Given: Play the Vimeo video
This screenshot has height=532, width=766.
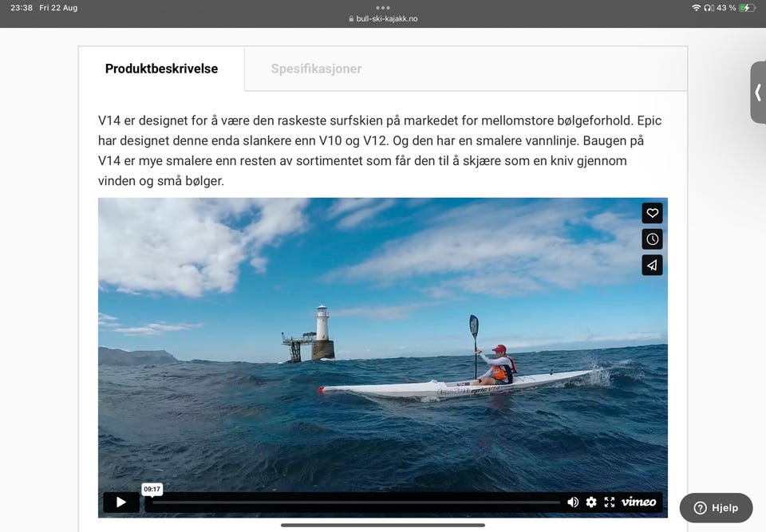Looking at the screenshot, I should (x=121, y=502).
